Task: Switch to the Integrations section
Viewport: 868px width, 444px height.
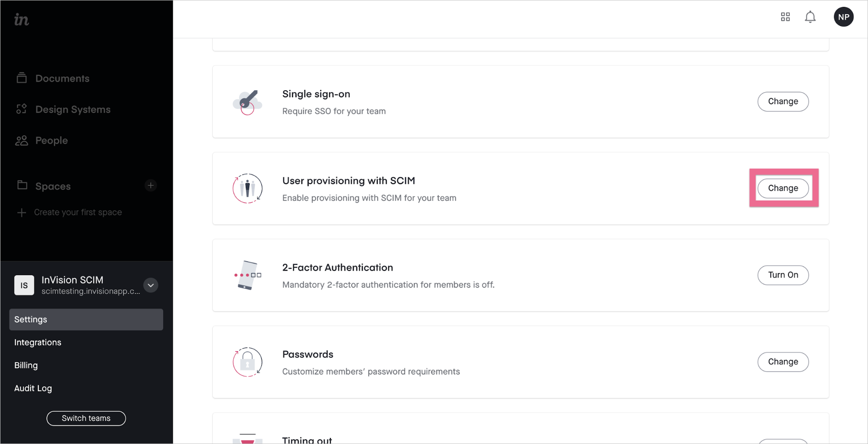Action: tap(38, 342)
